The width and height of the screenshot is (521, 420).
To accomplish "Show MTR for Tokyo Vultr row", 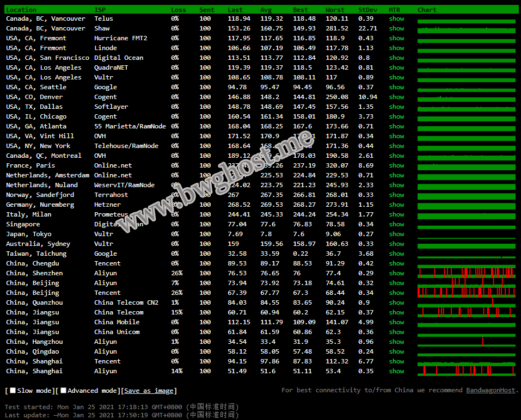I will pyautogui.click(x=397, y=234).
